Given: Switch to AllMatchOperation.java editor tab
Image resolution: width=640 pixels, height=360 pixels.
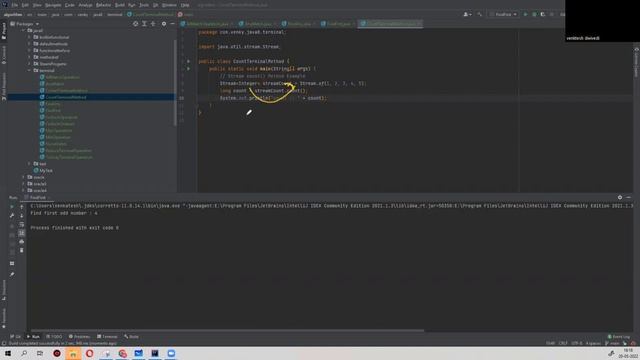Looking at the screenshot, I should click(207, 24).
